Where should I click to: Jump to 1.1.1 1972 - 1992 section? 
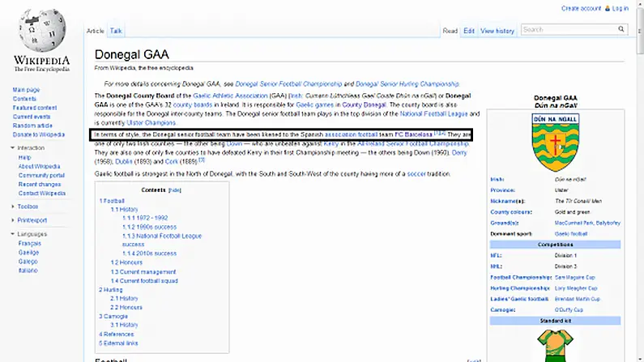pos(145,218)
